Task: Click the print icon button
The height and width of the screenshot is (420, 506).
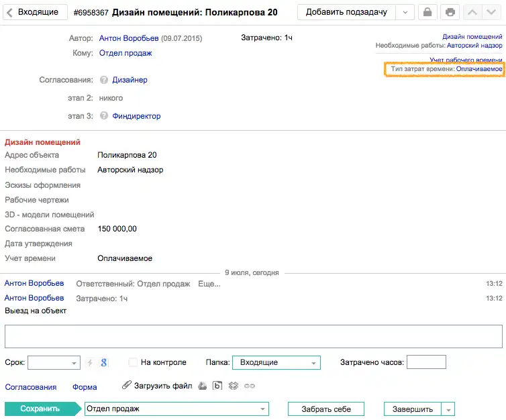Action: pos(450,12)
